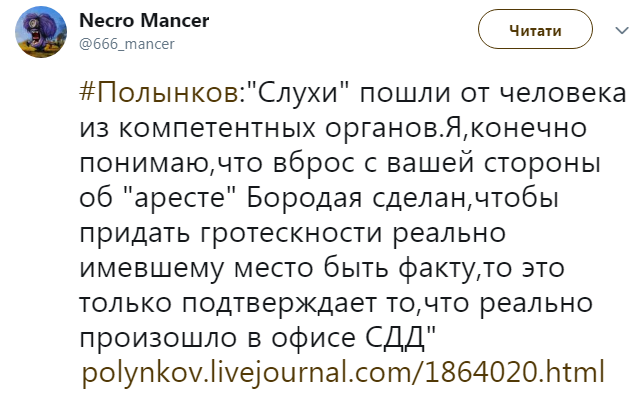The height and width of the screenshot is (395, 637).
Task: Click the Necro Mancer display name
Action: tap(144, 20)
